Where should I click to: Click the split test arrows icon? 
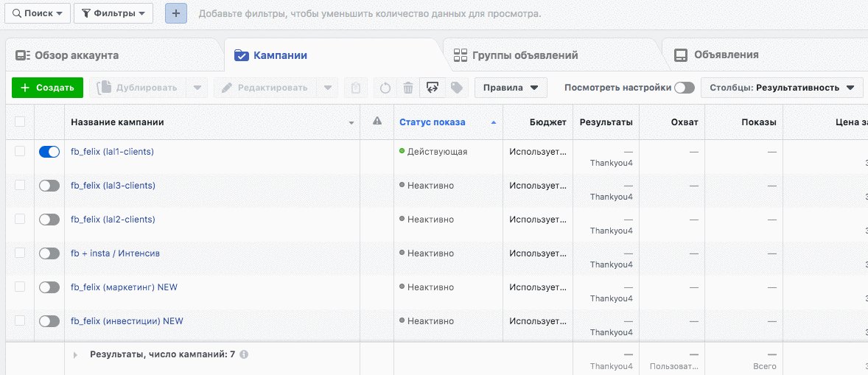click(x=433, y=88)
